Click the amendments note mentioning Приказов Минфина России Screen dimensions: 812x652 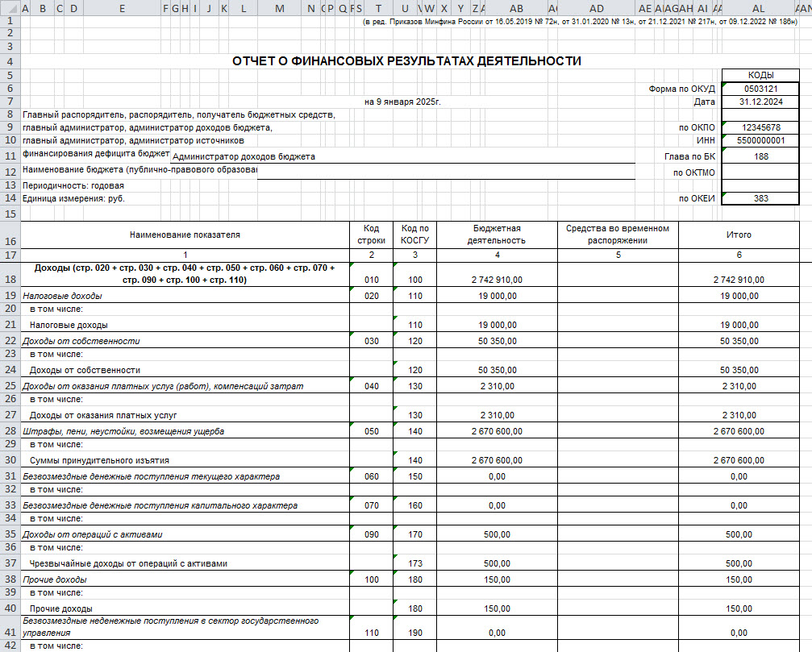click(x=580, y=21)
